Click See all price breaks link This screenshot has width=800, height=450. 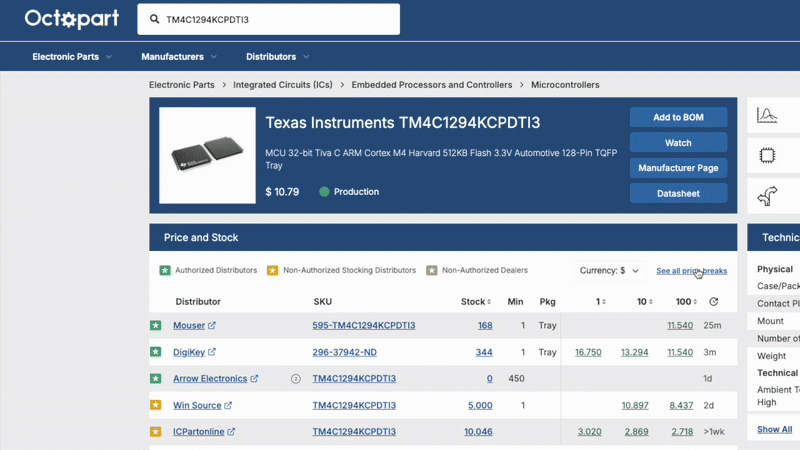(691, 271)
